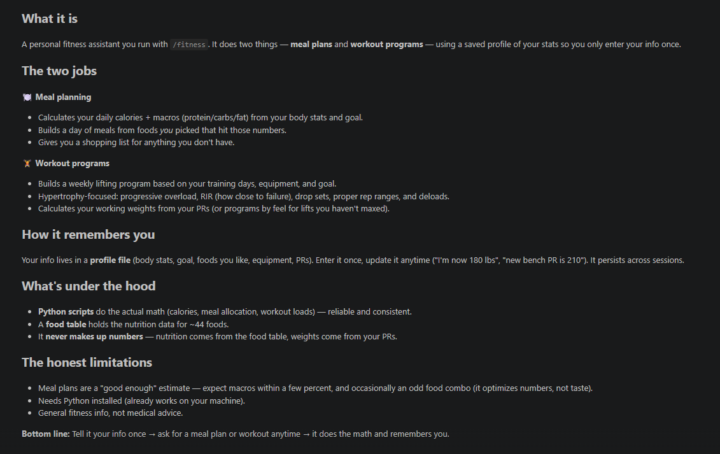This screenshot has width=720, height=454.
Task: Click the 'General fitness info, not medical advice' bullet
Action: click(110, 413)
